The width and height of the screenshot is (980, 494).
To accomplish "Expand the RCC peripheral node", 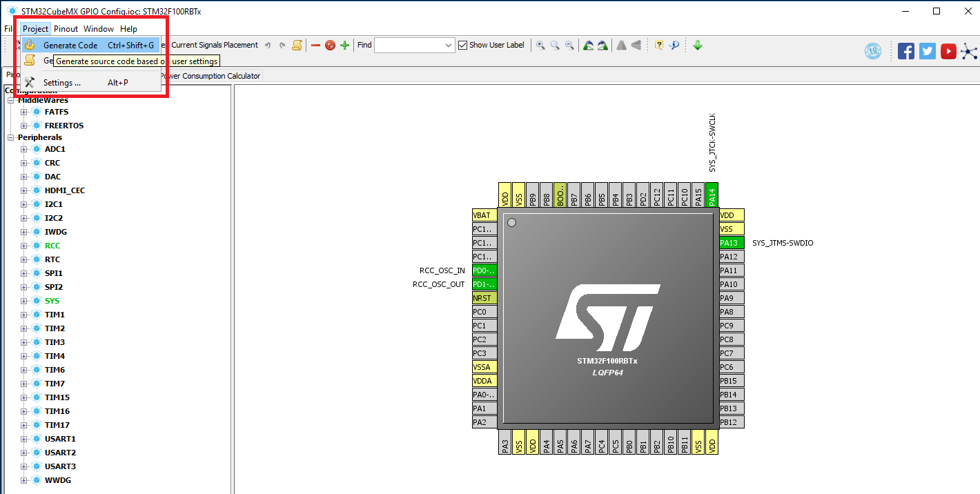I will point(23,245).
